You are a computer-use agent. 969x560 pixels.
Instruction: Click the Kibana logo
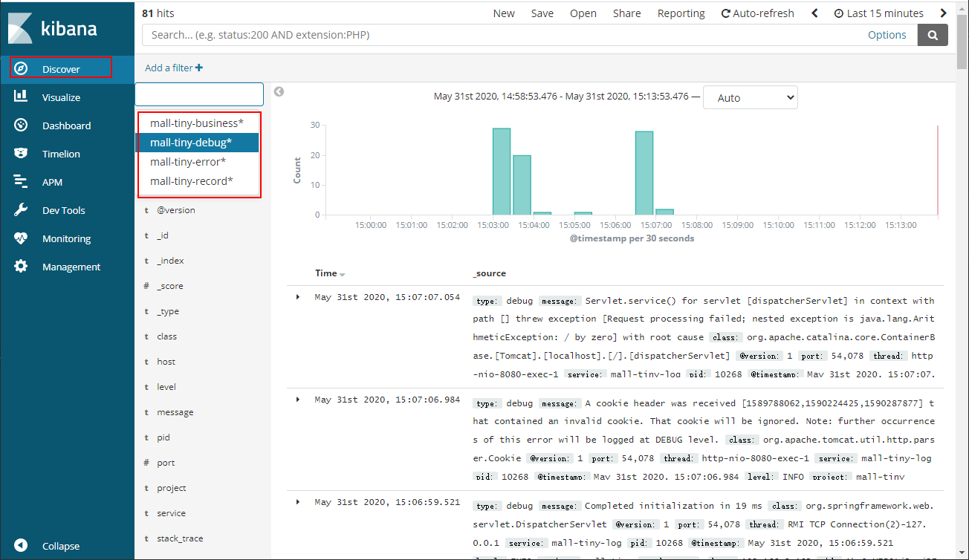click(53, 28)
